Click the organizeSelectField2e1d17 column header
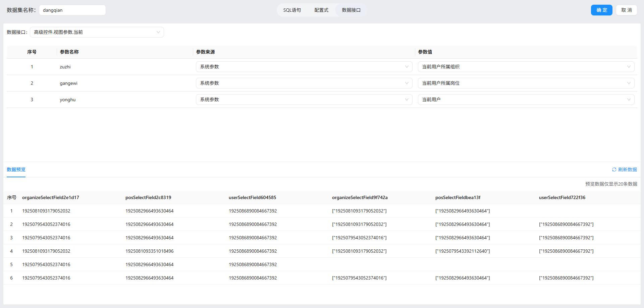The width and height of the screenshot is (644, 308). pos(51,197)
